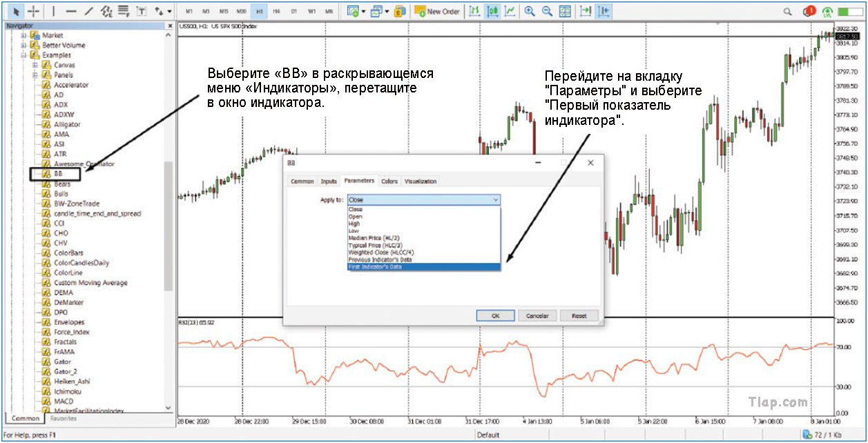Click the tile windows grid icon
This screenshot has width=868, height=443.
click(565, 11)
